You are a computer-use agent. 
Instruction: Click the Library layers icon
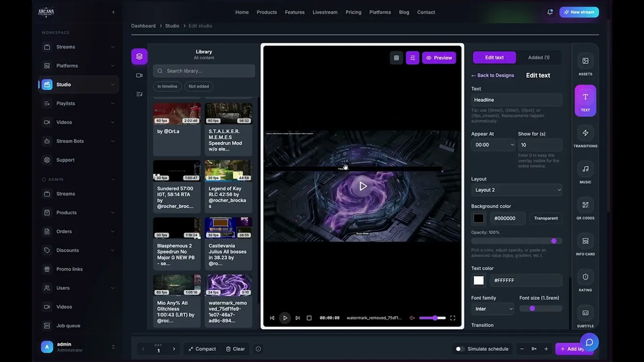[x=139, y=56]
